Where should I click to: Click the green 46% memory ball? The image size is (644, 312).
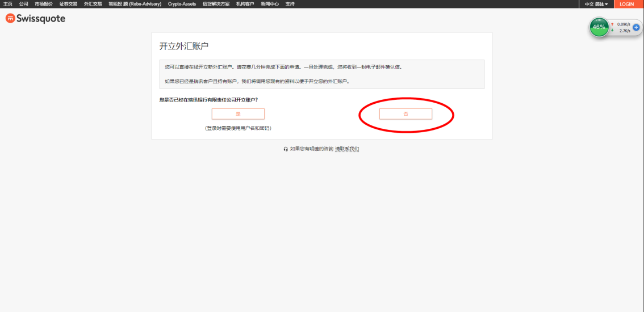pyautogui.click(x=599, y=27)
